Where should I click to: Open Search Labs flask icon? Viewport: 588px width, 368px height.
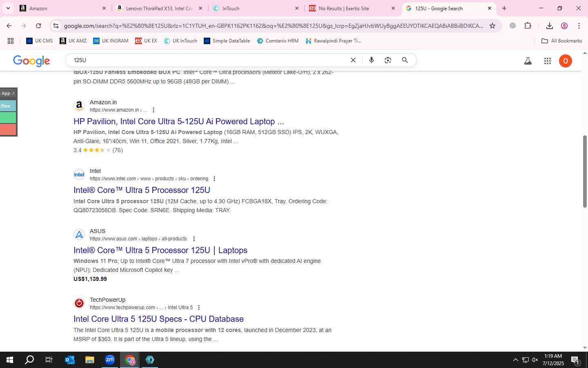[x=528, y=61]
